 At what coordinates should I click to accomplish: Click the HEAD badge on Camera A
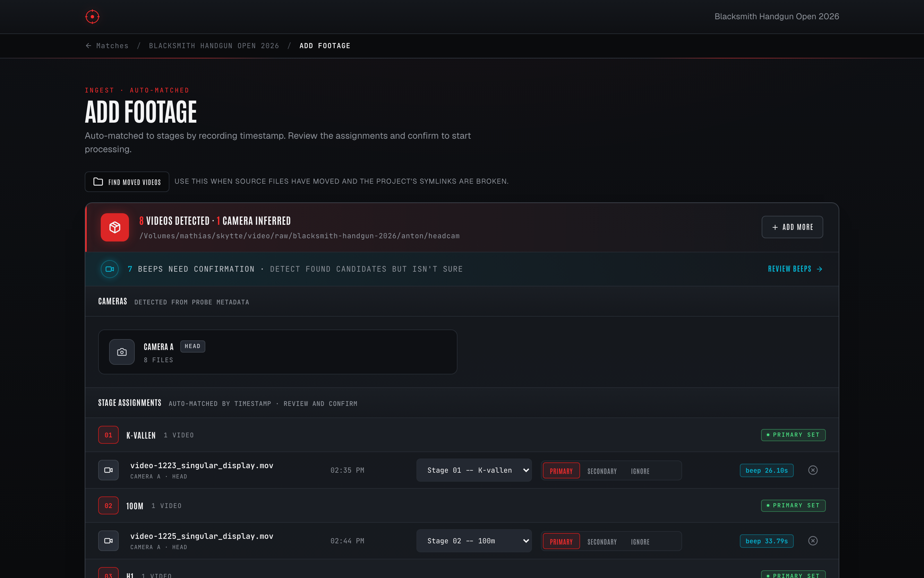[193, 346]
